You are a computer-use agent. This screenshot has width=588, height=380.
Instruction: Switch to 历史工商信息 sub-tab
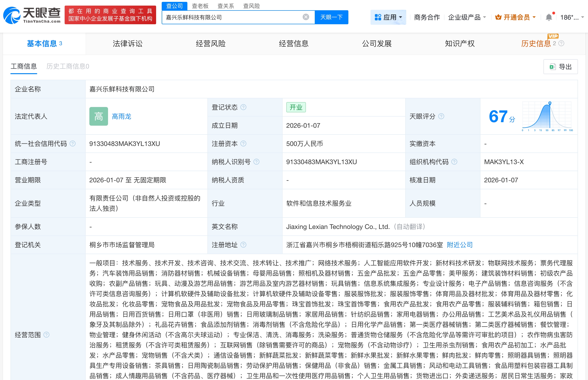coord(68,66)
